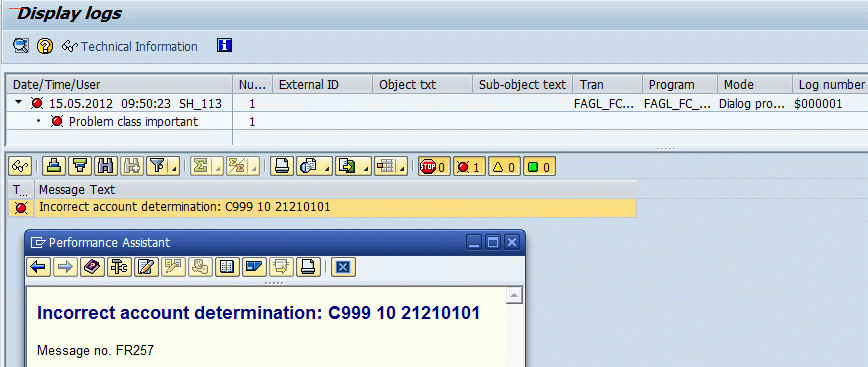Click the find next binoculars-plus icon

(x=132, y=166)
